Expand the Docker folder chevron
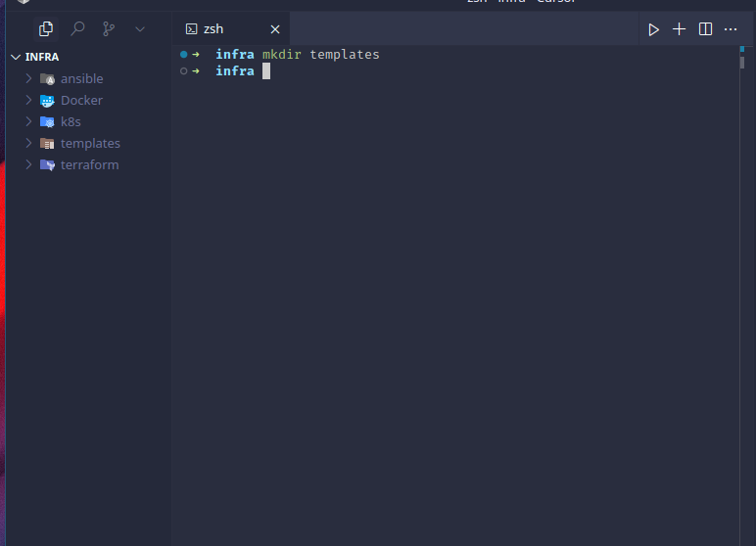Image resolution: width=756 pixels, height=546 pixels. click(28, 100)
